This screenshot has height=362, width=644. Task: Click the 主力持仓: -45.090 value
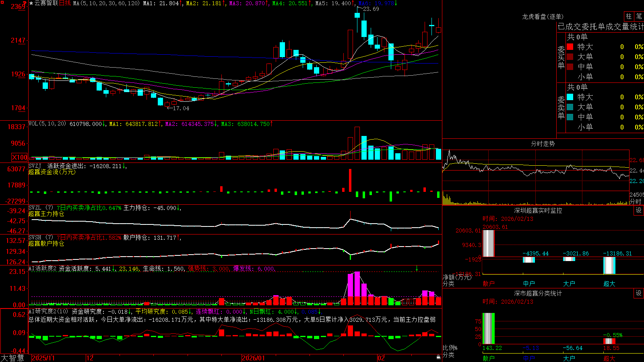pos(150,208)
